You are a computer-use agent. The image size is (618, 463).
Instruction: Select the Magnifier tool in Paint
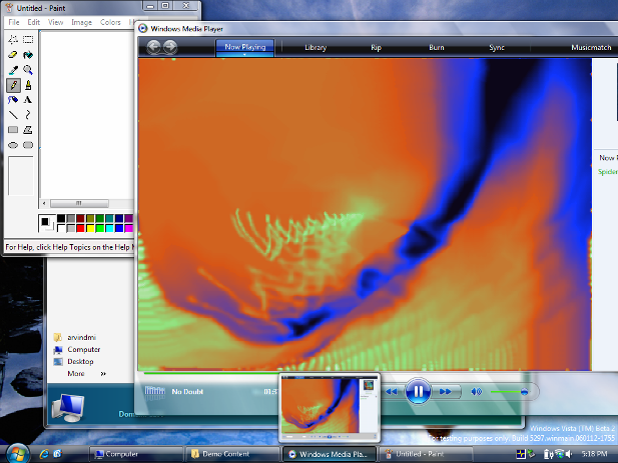click(28, 70)
